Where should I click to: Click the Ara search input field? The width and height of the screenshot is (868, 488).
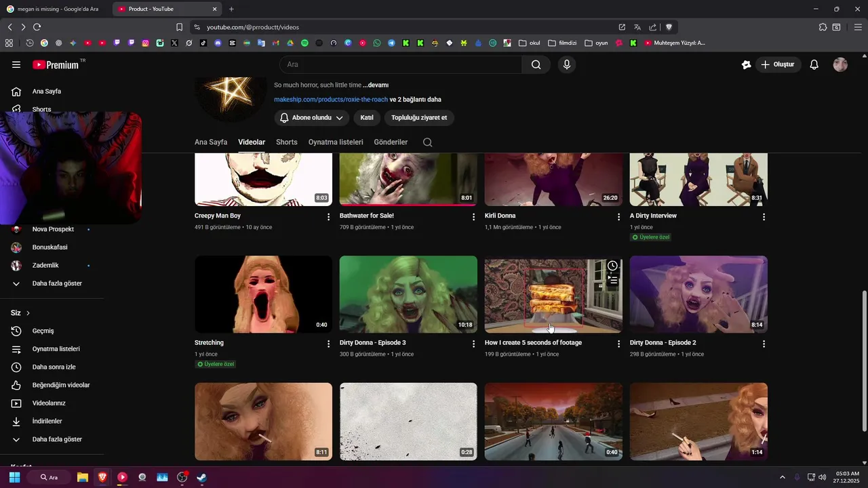click(x=400, y=64)
